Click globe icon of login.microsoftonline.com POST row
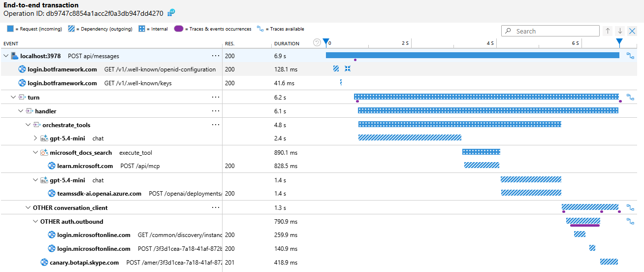 52,249
